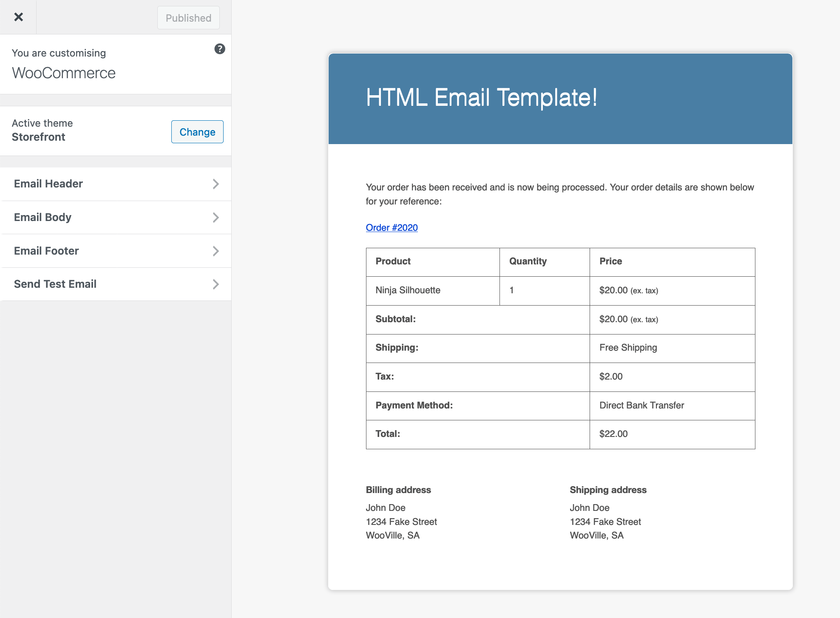Close the customizer with X icon

pyautogui.click(x=18, y=17)
